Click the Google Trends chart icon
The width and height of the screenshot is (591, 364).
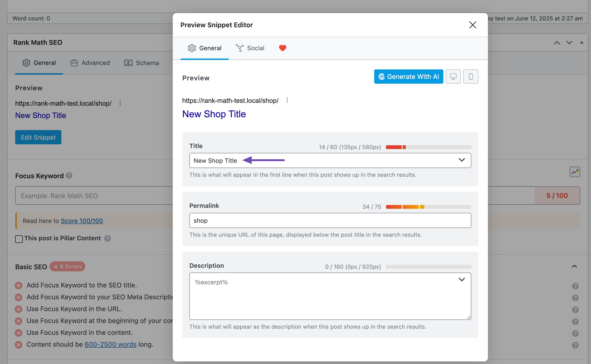(x=574, y=172)
